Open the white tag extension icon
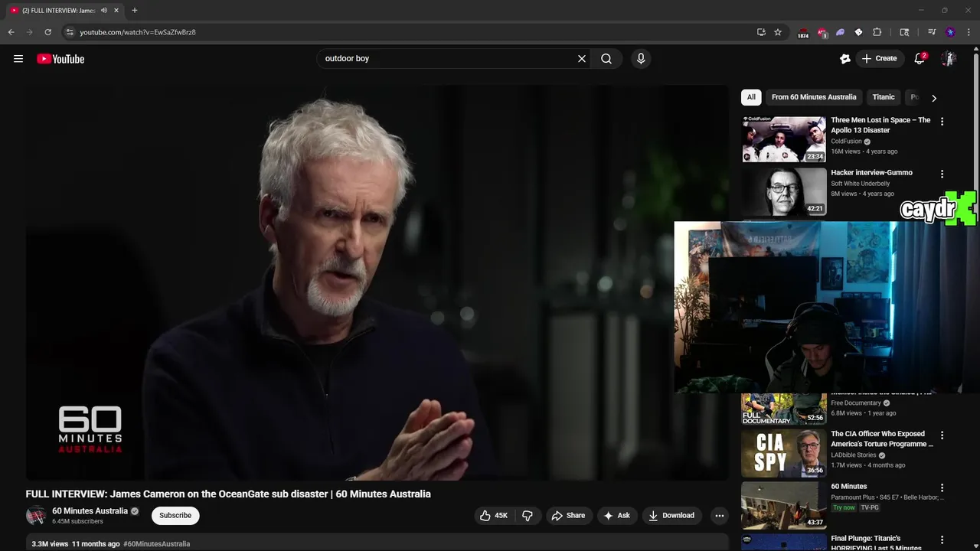980x551 pixels. [858, 32]
